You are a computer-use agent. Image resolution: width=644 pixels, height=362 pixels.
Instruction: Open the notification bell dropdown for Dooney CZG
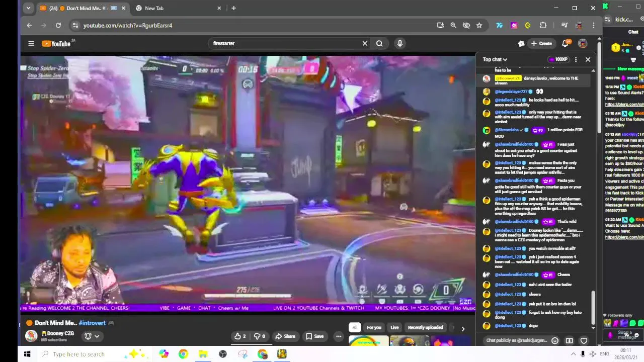click(x=91, y=336)
